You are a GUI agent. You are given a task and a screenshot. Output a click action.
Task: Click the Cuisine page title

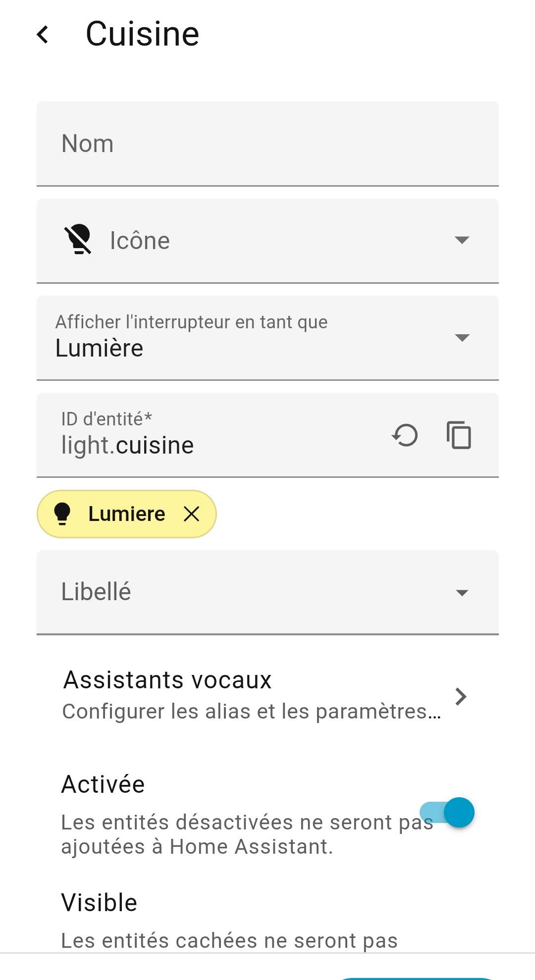point(142,34)
